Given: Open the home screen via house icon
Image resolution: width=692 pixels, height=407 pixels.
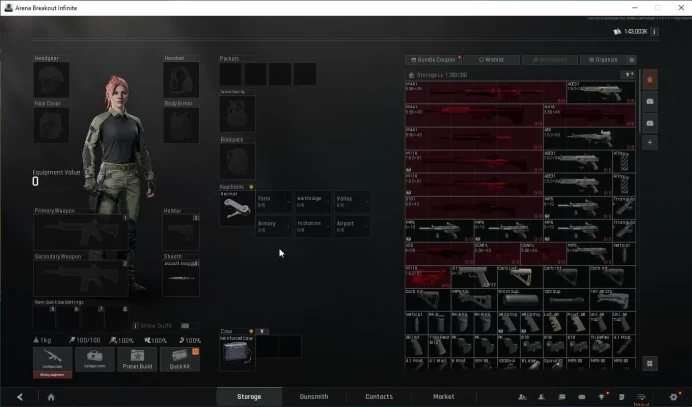Looking at the screenshot, I should (51, 397).
